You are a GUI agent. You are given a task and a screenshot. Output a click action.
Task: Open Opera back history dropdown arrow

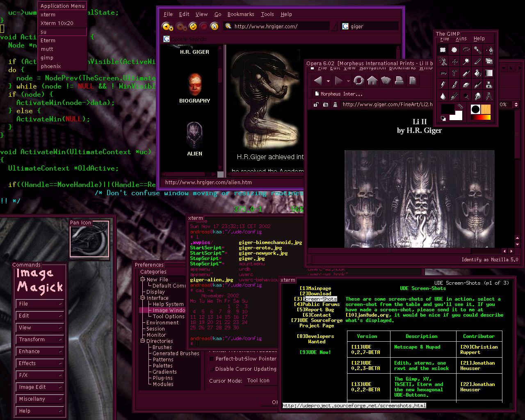click(328, 81)
